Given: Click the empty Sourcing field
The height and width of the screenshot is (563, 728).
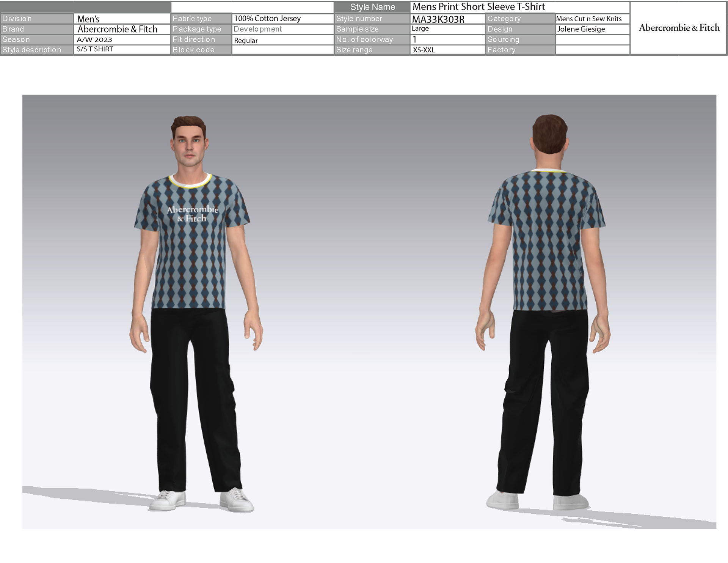Looking at the screenshot, I should coord(592,39).
